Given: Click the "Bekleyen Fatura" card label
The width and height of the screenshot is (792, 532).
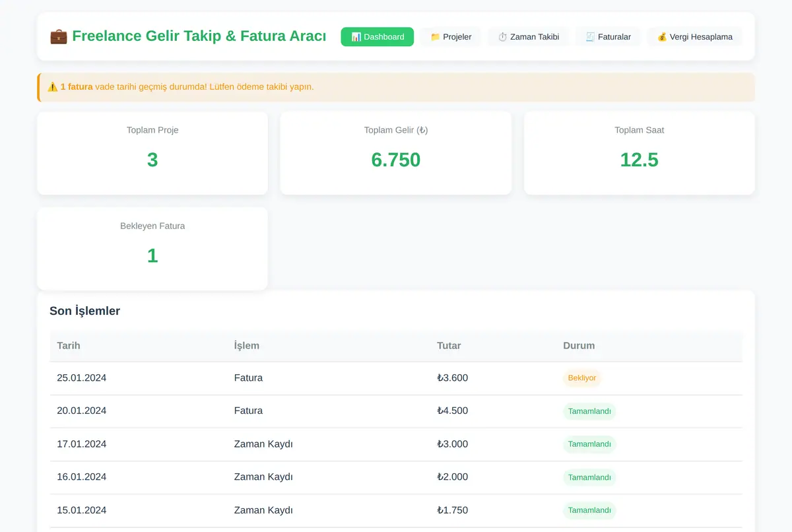Looking at the screenshot, I should click(x=152, y=226).
